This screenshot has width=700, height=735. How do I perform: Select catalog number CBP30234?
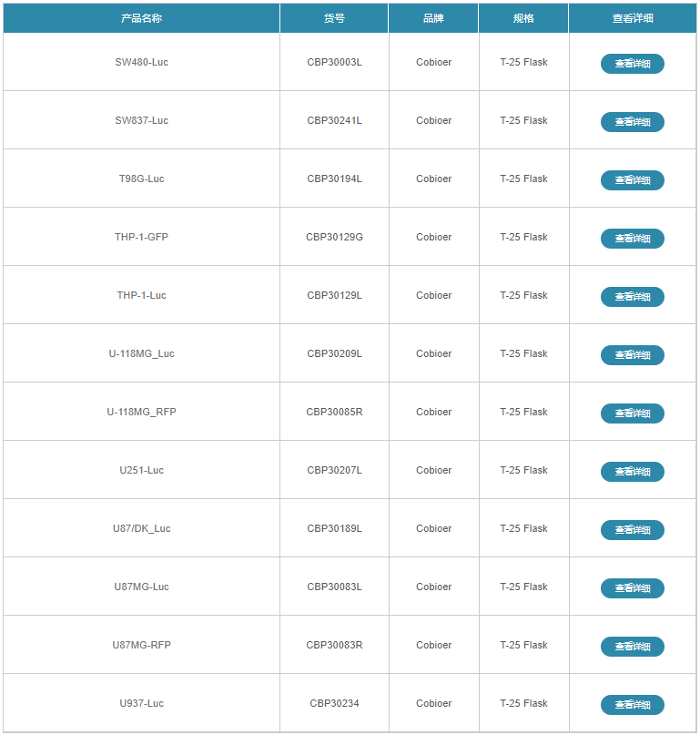(334, 703)
